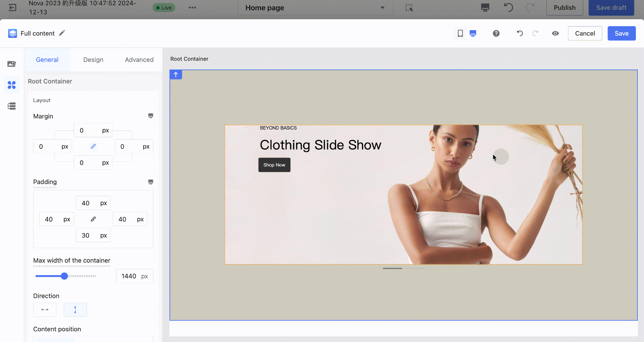
Task: Open the components blocks sidebar icon
Action: (12, 85)
